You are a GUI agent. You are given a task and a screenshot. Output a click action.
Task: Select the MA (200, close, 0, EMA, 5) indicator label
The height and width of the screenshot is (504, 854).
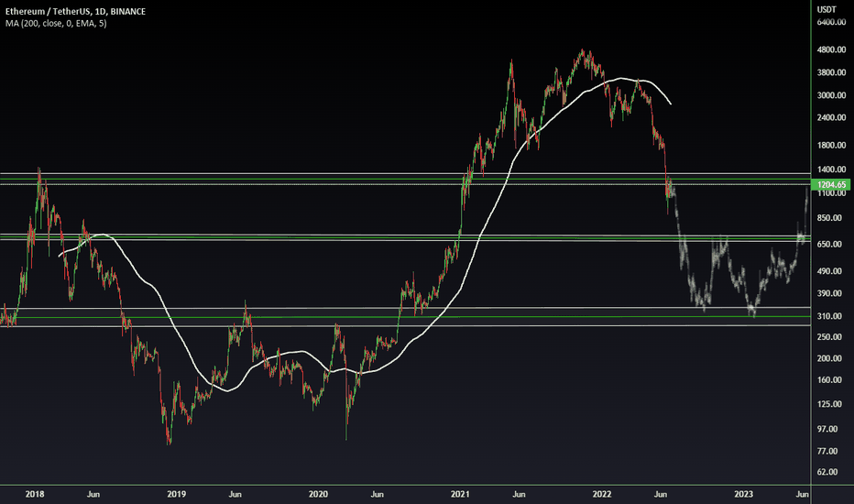pos(56,24)
